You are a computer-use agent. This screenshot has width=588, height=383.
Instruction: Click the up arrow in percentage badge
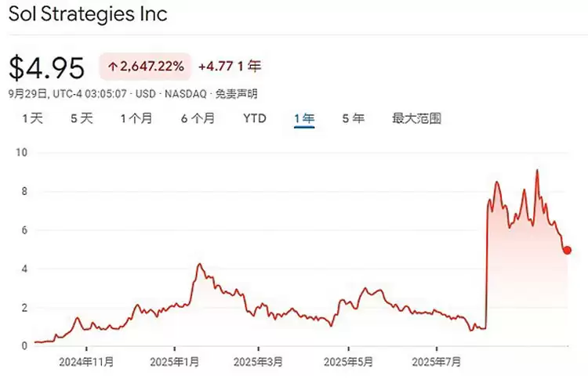[113, 67]
